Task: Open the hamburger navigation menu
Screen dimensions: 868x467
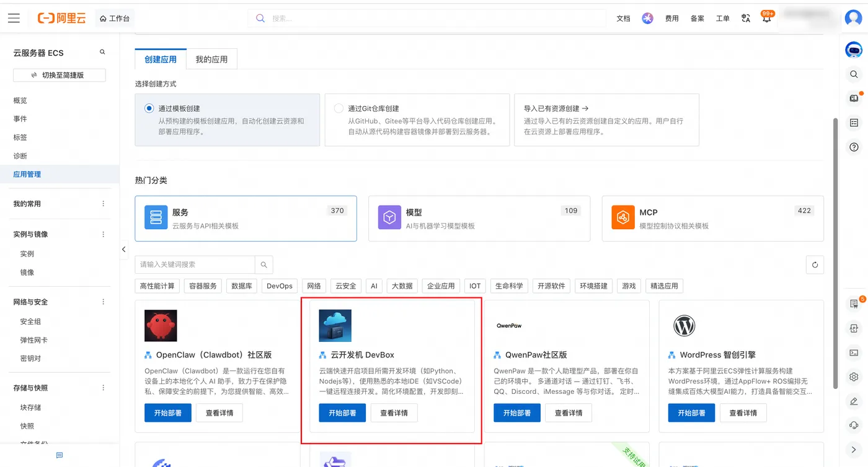Action: [14, 19]
